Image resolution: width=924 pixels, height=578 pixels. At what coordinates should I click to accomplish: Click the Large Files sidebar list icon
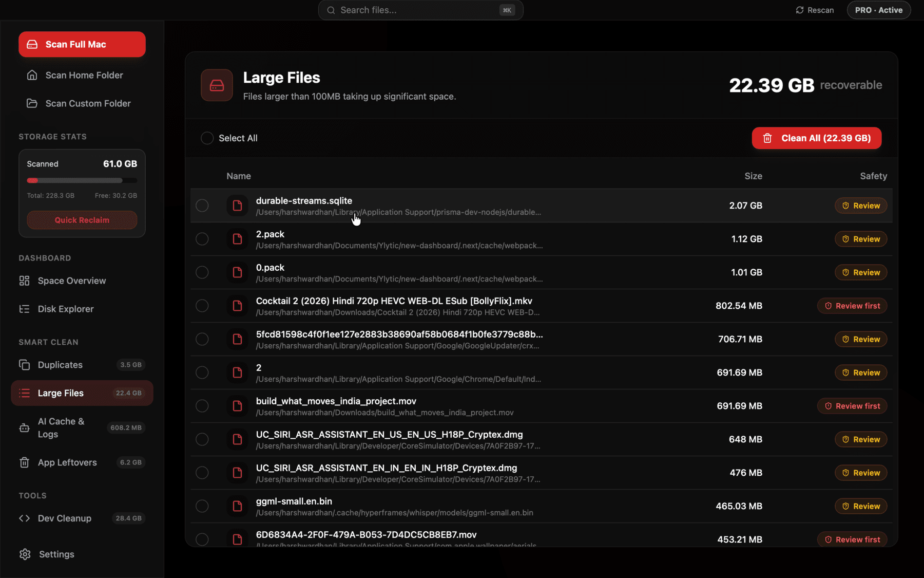[24, 393]
